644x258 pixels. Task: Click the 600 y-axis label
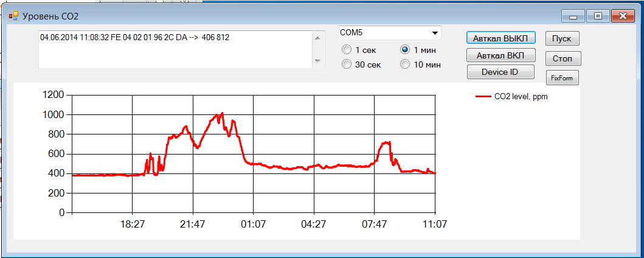point(57,155)
